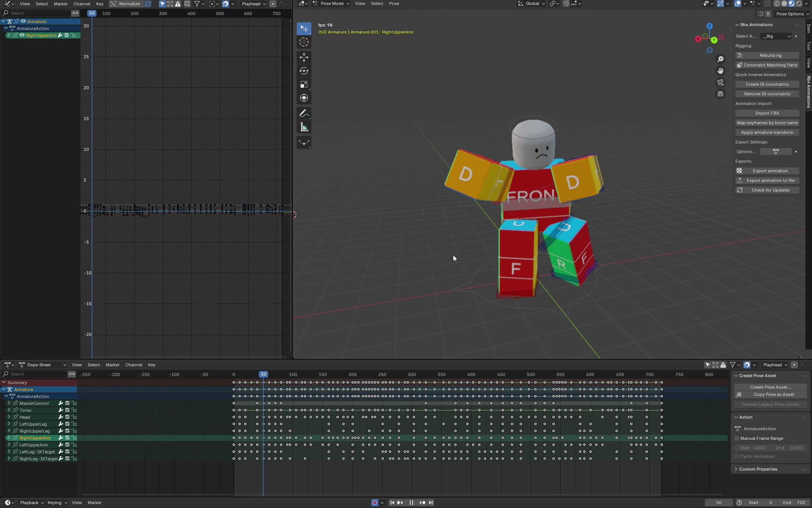Click lock icon on Head channel
The height and width of the screenshot is (508, 812).
coord(74,417)
